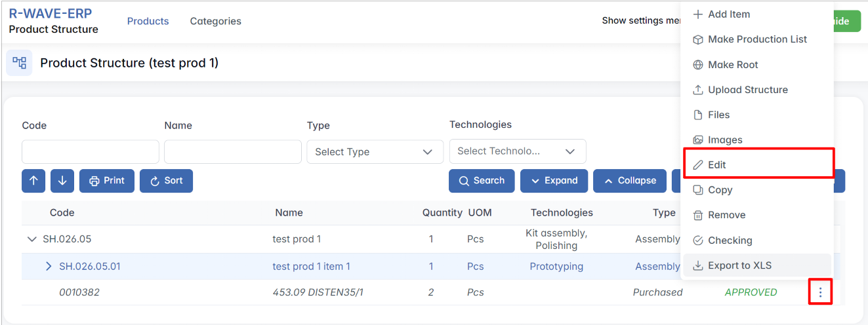Open the Select Technologies dropdown
The height and width of the screenshot is (325, 868).
517,151
